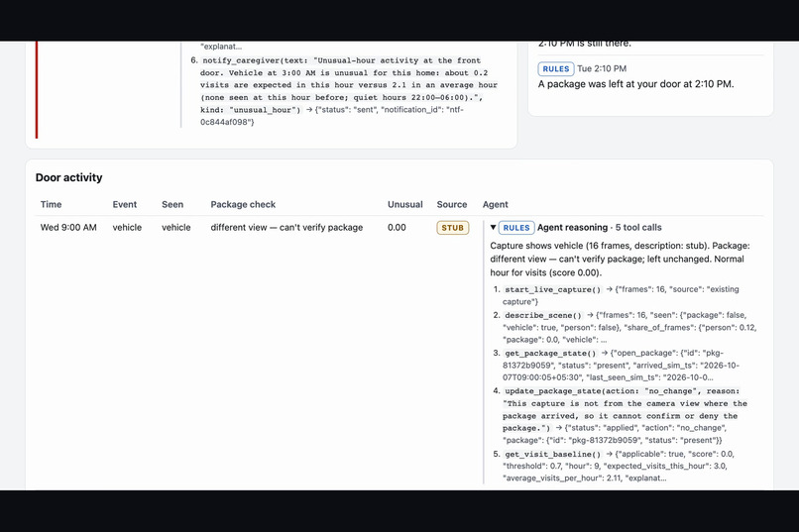Click the STUB source badge
Screen dimensions: 799x532
(452, 228)
